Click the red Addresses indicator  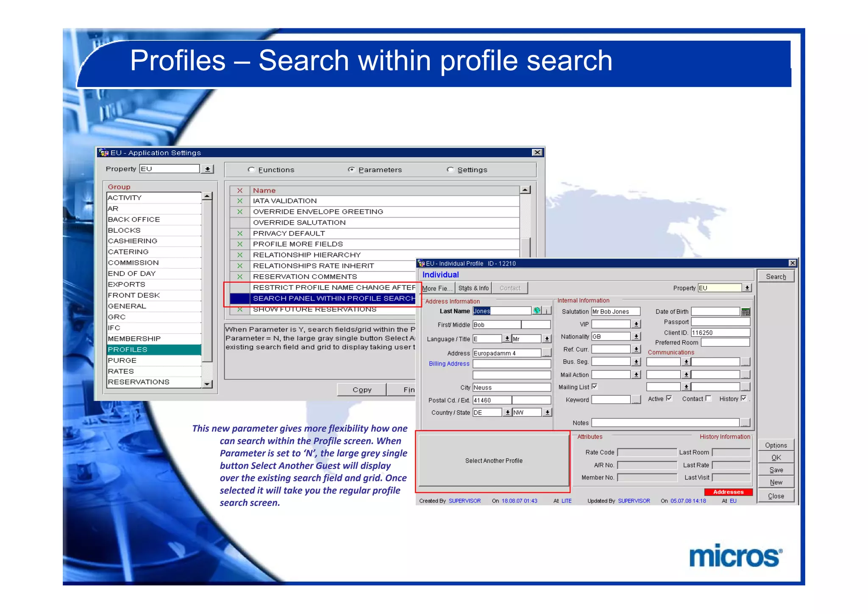(x=728, y=492)
